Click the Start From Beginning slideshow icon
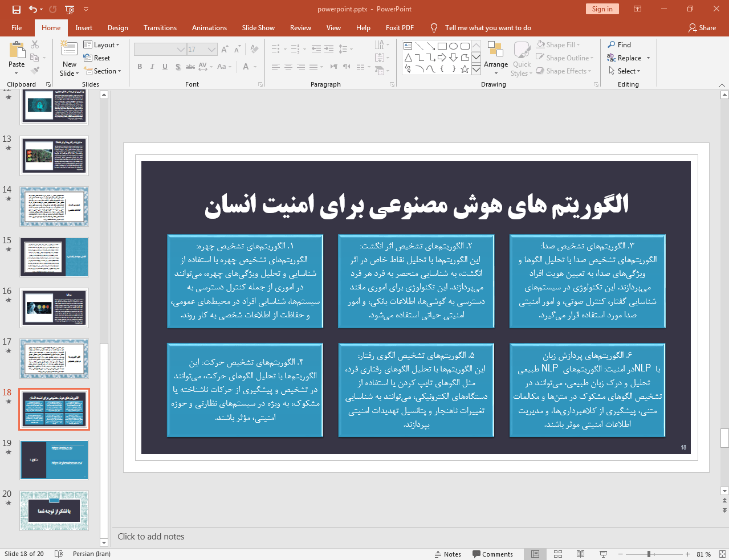This screenshot has width=729, height=560. [x=70, y=9]
